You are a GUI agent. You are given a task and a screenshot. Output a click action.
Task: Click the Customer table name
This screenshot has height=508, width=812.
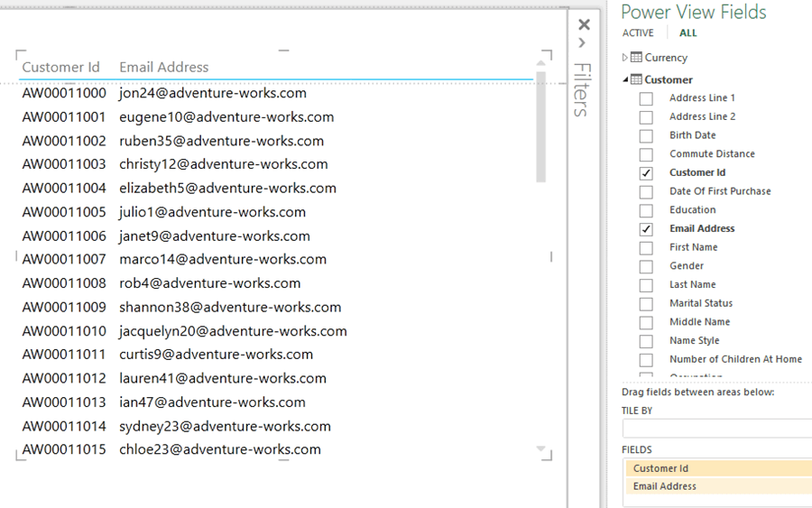coord(668,79)
